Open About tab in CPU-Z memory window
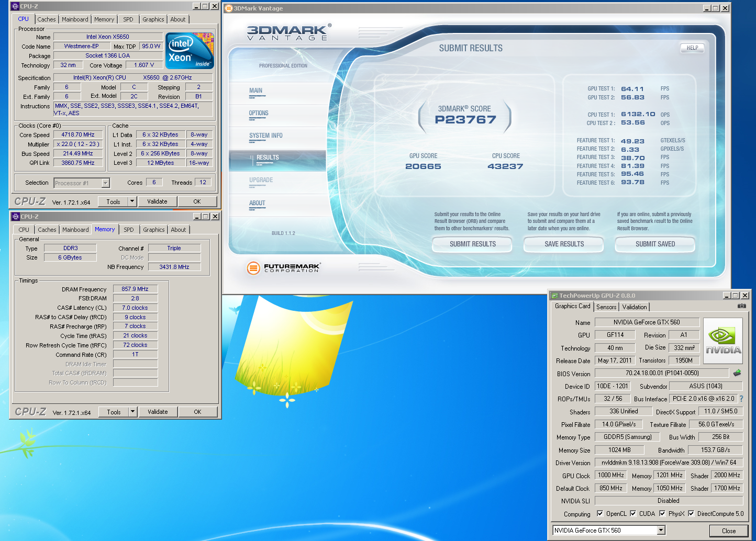 coord(179,230)
